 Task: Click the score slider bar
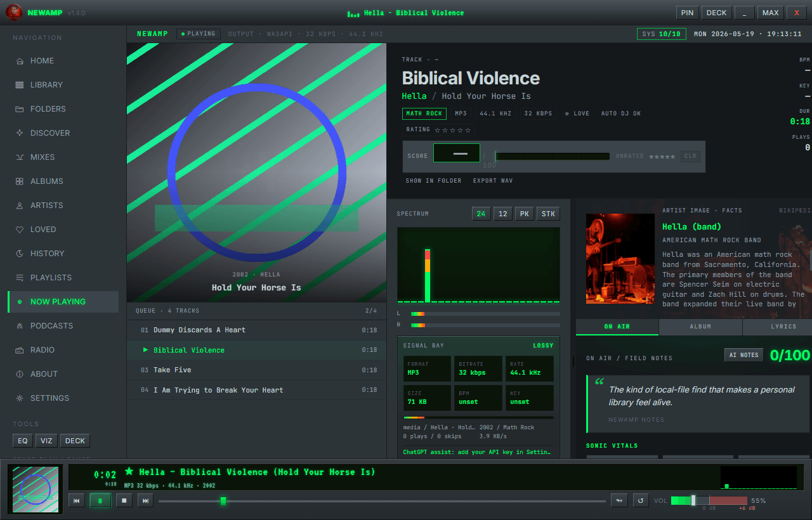tap(552, 156)
